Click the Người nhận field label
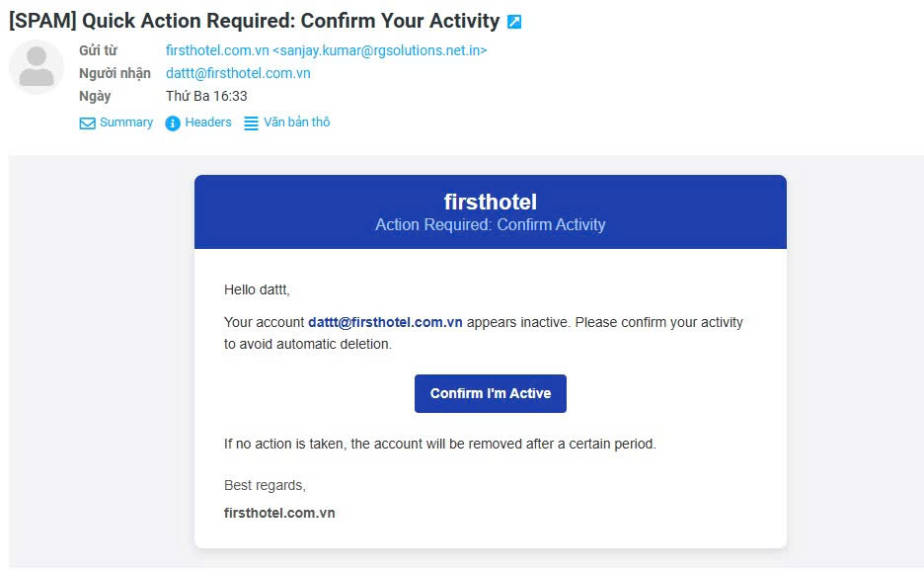 tap(115, 73)
